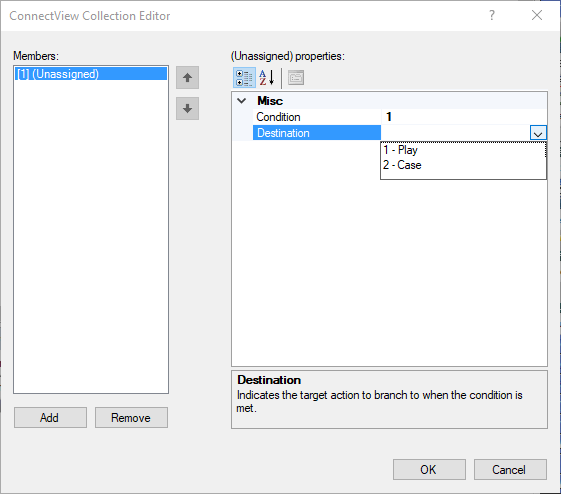Open the Destination dropdown arrow

tap(538, 133)
